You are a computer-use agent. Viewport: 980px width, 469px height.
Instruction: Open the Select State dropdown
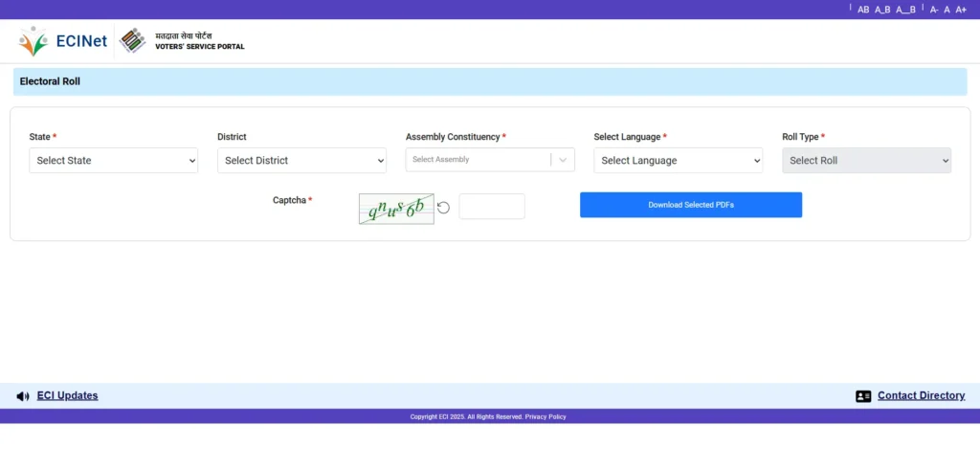114,161
